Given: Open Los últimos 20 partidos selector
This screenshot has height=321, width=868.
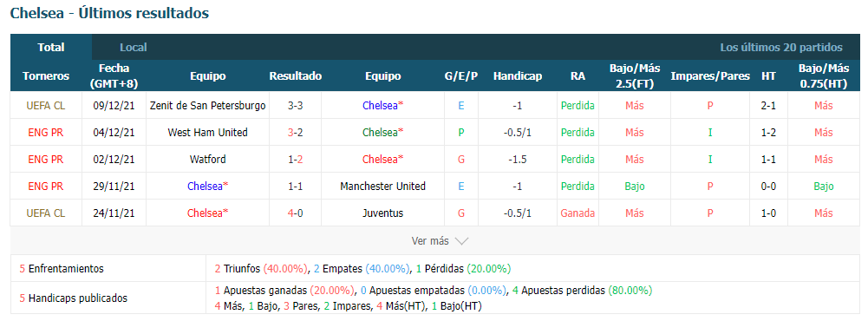Looking at the screenshot, I should 781,48.
